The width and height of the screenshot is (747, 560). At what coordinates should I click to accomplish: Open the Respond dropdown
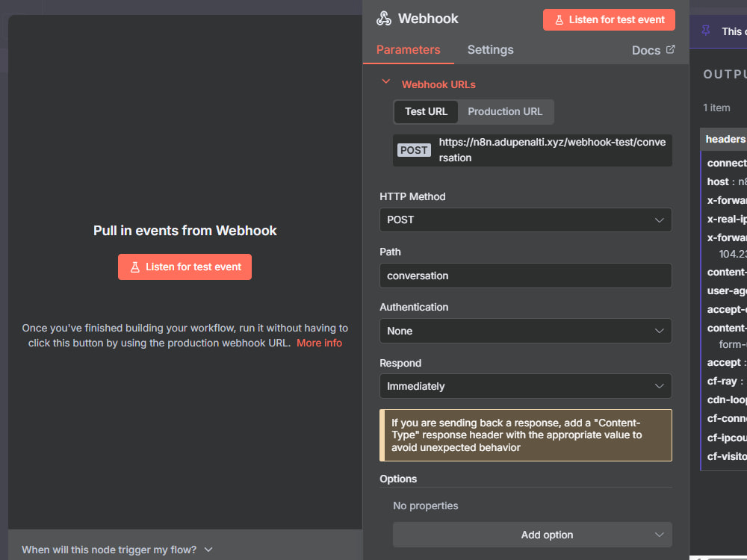pos(525,386)
